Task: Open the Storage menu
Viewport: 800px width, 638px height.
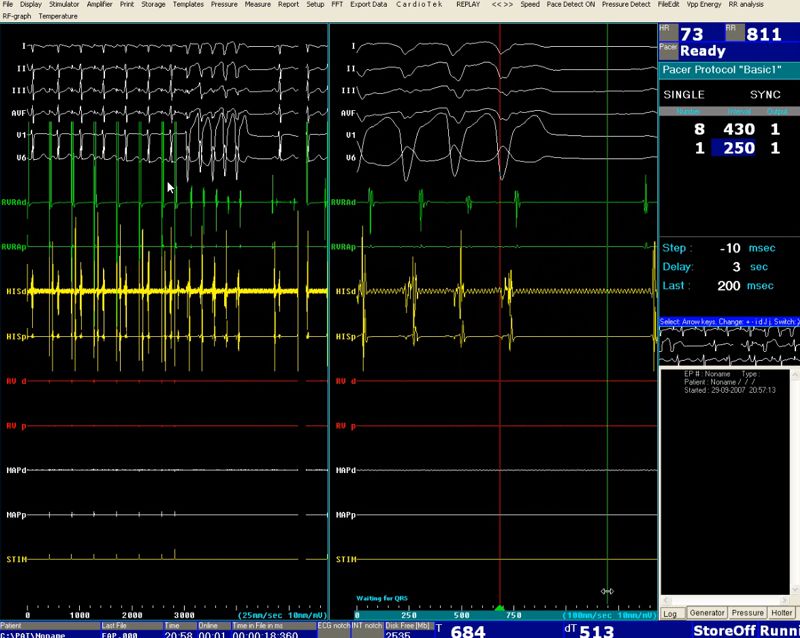Action: [x=153, y=4]
